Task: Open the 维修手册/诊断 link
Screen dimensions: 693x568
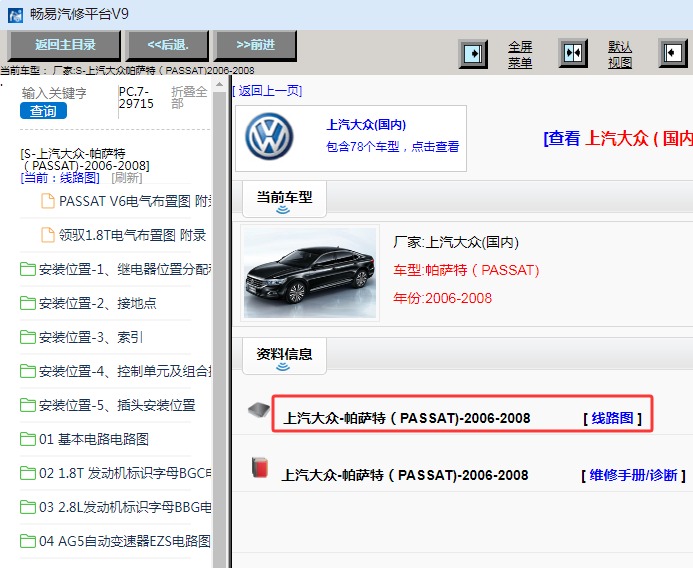Action: (633, 475)
